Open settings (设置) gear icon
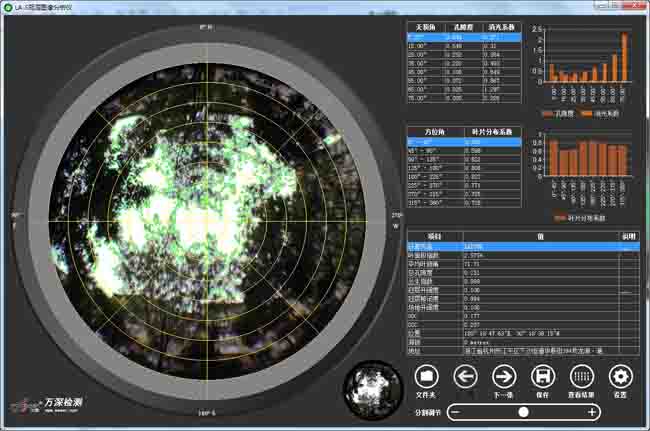Screen dimensions: 650x431 [621, 376]
